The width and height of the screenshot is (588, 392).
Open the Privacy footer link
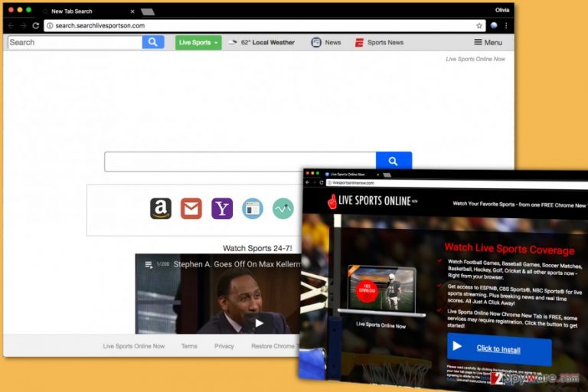224,346
